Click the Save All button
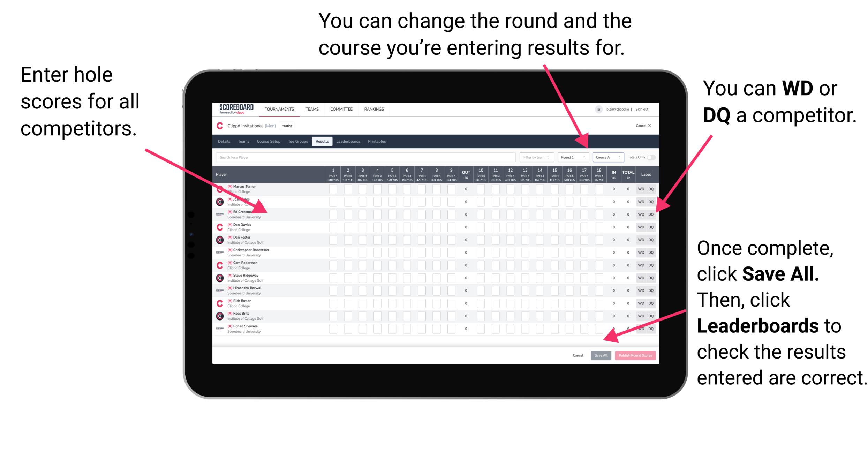Viewport: 868px width, 467px height. coord(601,355)
